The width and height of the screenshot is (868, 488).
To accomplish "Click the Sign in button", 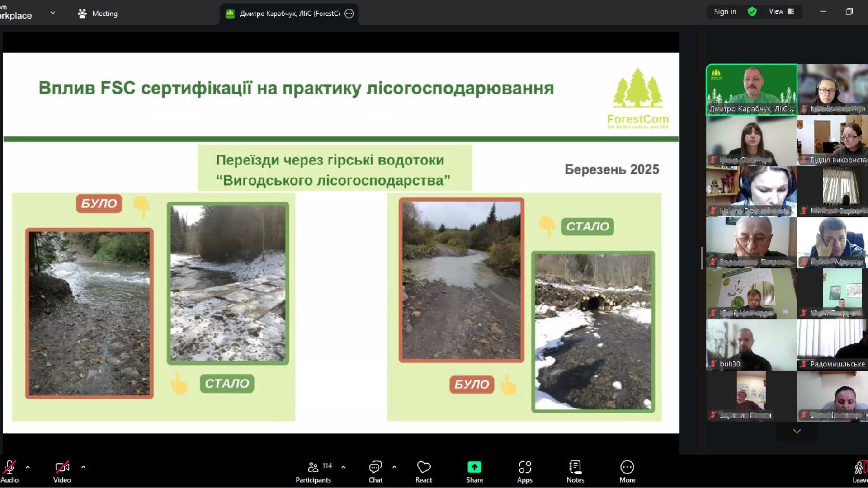I will click(x=725, y=12).
